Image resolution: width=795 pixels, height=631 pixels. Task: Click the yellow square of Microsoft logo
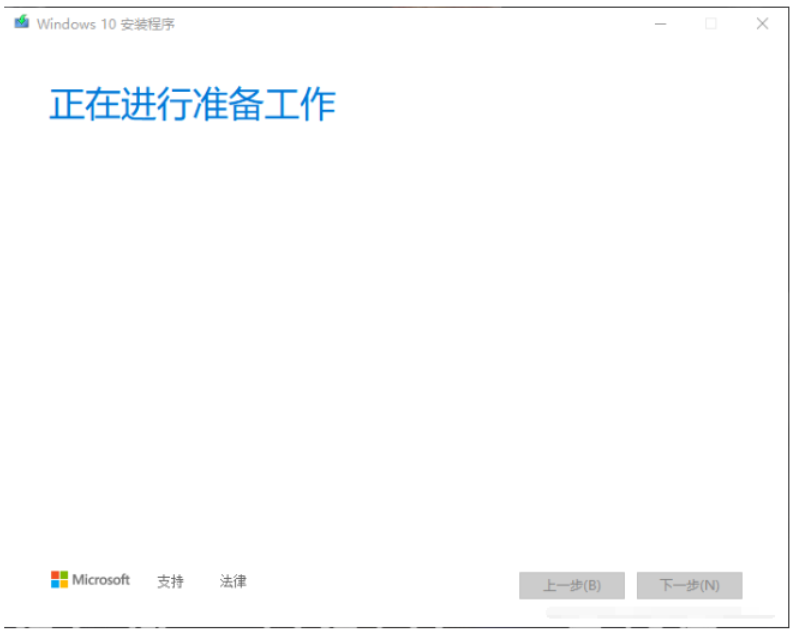[64, 584]
